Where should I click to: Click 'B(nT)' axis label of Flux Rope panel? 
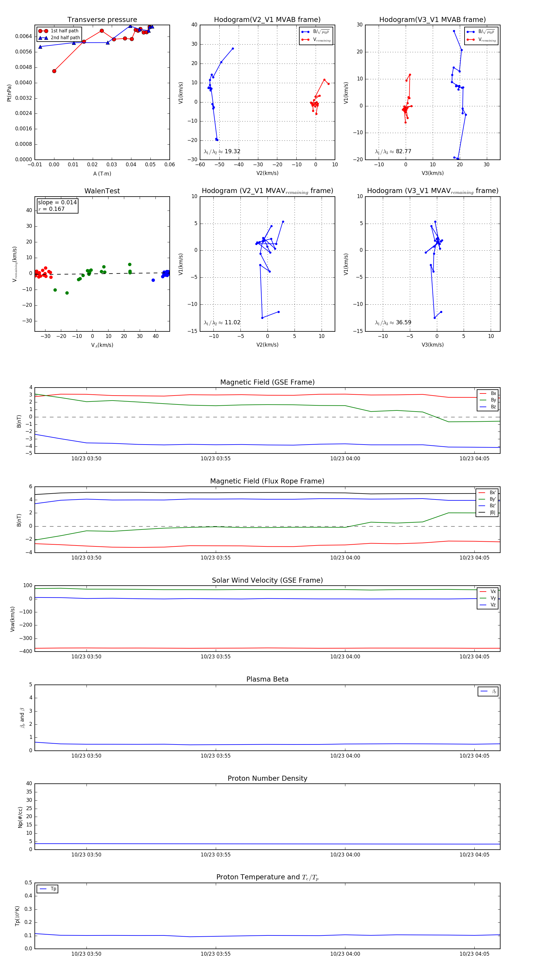pyautogui.click(x=19, y=520)
